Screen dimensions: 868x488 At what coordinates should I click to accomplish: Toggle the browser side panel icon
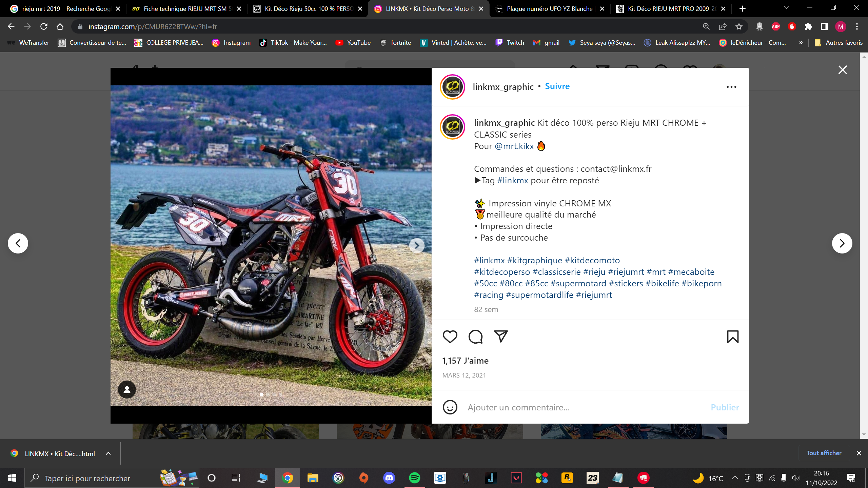[824, 26]
